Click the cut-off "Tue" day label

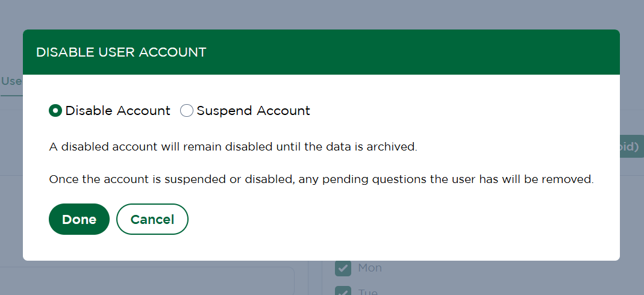pyautogui.click(x=368, y=292)
